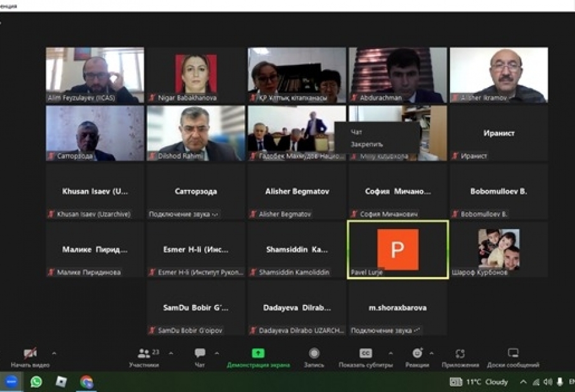This screenshot has height=392, width=575.
Task: Open Google Chrome from the taskbar
Action: pyautogui.click(x=86, y=381)
